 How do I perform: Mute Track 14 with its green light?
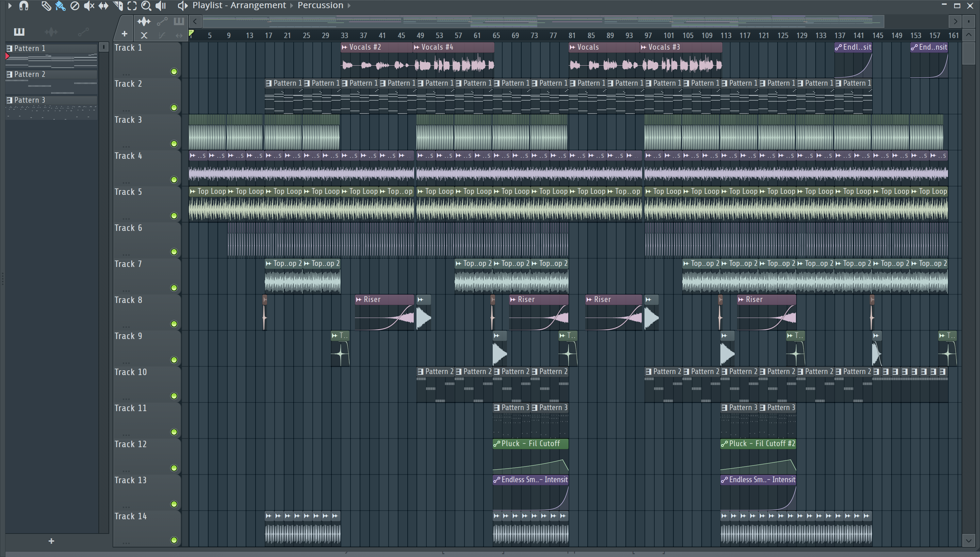[174, 540]
